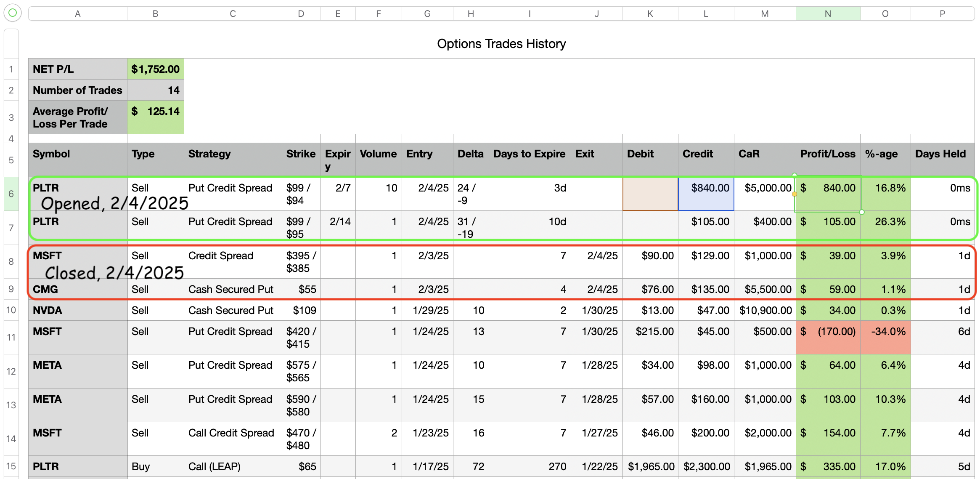Click the Days to Expire heading cell
The image size is (980, 479).
pos(530,160)
